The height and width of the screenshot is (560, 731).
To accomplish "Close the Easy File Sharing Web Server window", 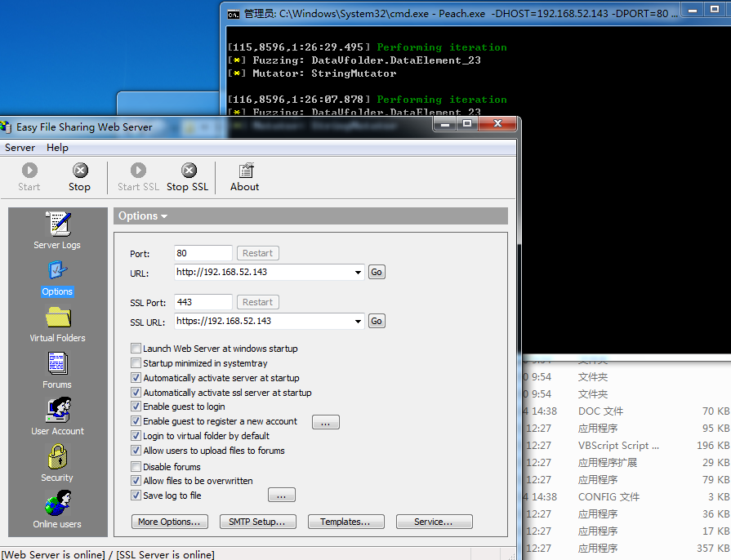I will 497,124.
